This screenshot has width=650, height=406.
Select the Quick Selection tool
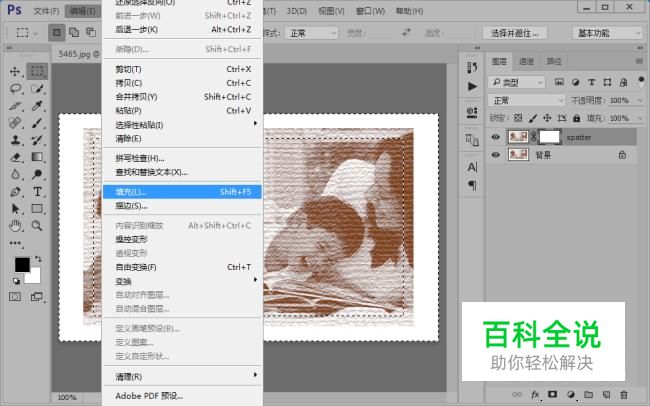pyautogui.click(x=37, y=89)
